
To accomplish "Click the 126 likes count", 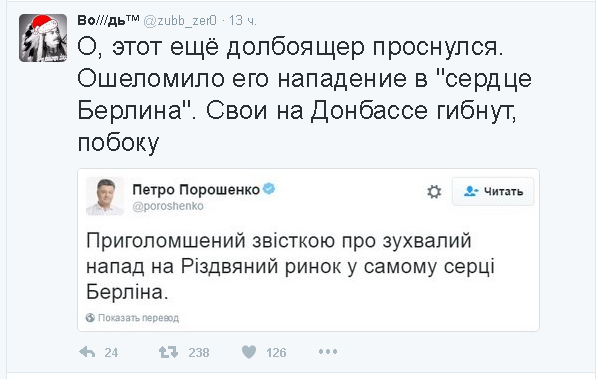I will pyautogui.click(x=276, y=353).
